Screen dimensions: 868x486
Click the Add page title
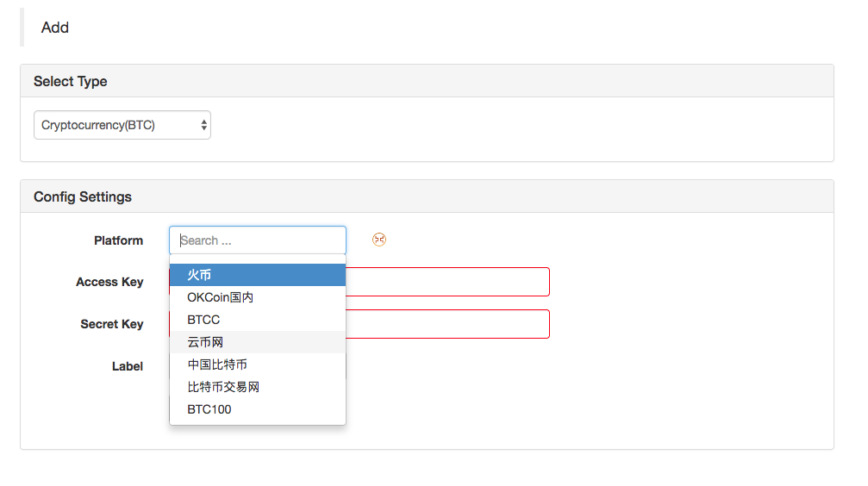point(55,27)
